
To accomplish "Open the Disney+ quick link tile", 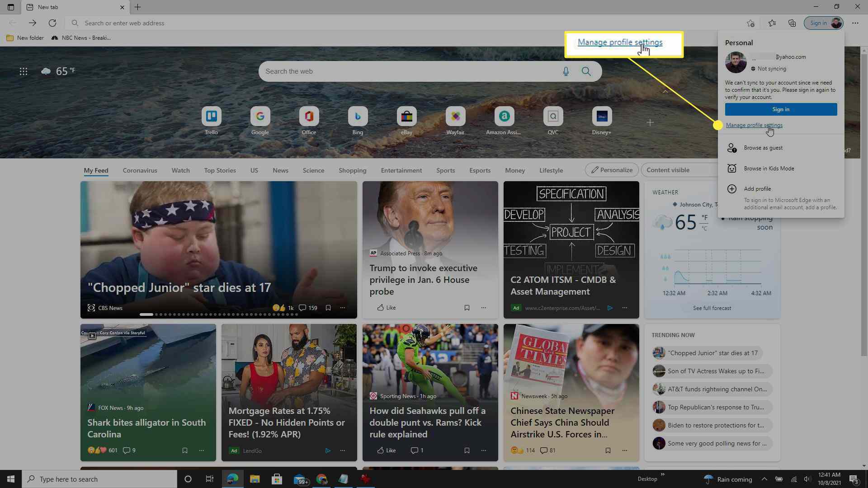I will [602, 121].
